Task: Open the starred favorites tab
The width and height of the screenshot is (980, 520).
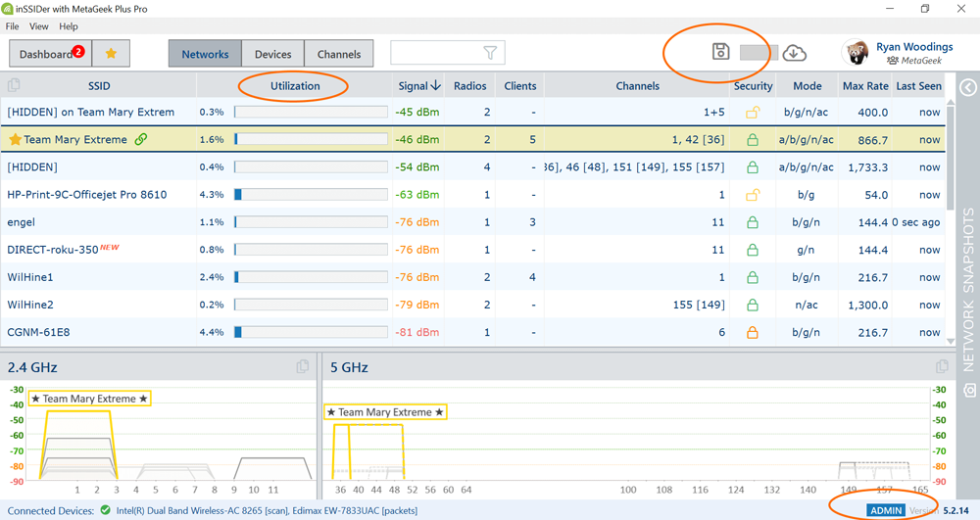Action: click(x=112, y=54)
